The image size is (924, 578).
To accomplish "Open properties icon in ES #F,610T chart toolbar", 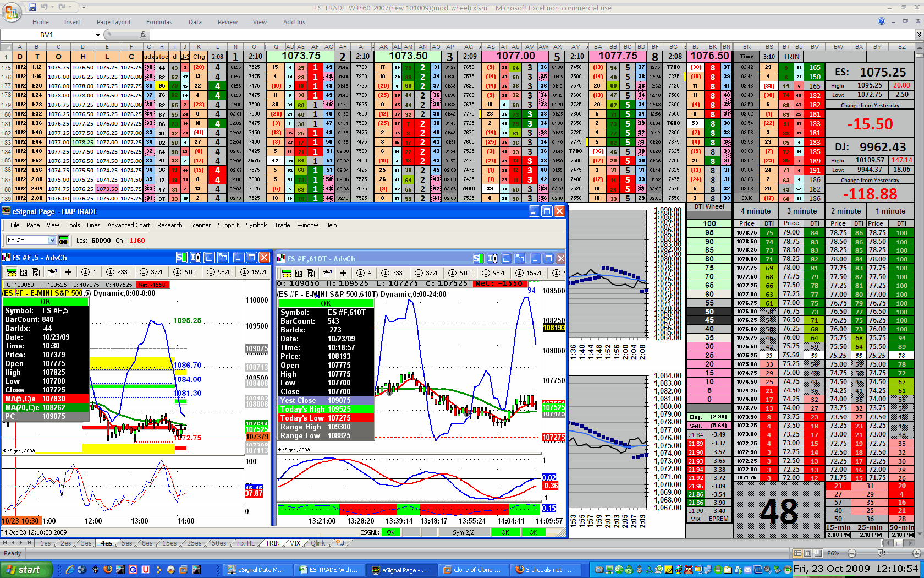I will (x=327, y=273).
